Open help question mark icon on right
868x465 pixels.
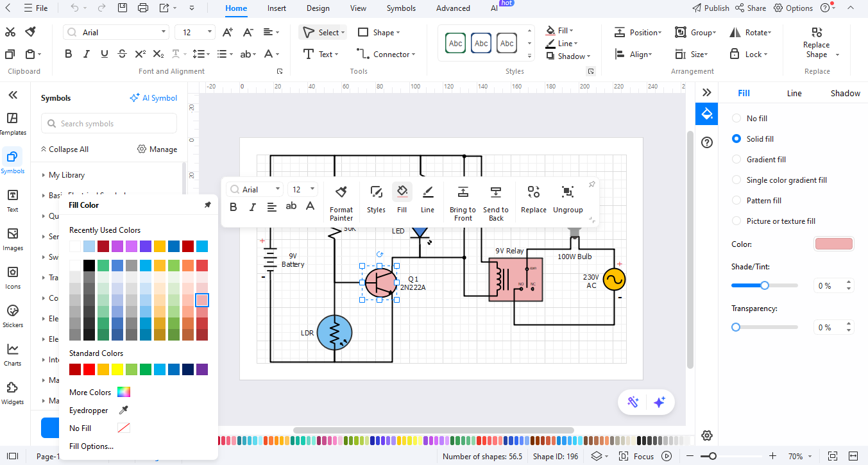click(707, 142)
